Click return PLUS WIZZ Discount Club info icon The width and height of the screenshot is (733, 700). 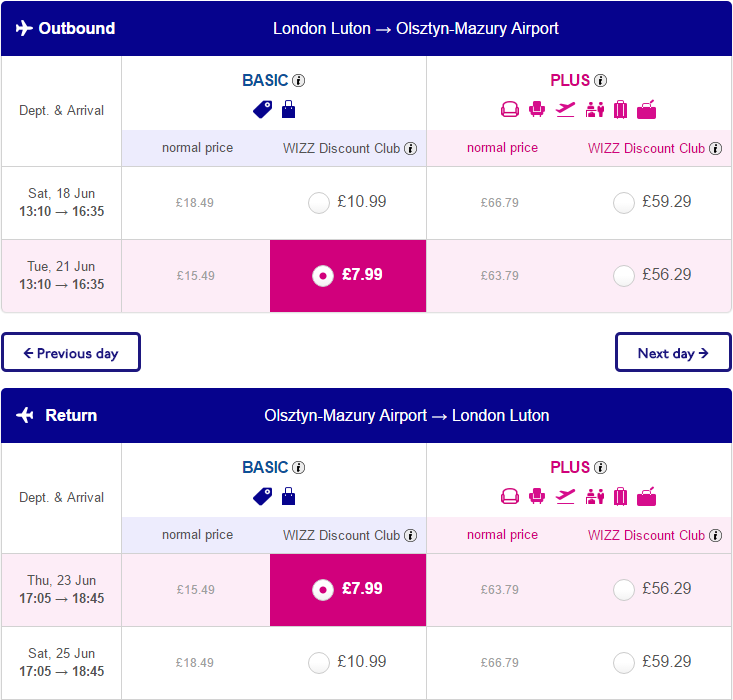[715, 535]
